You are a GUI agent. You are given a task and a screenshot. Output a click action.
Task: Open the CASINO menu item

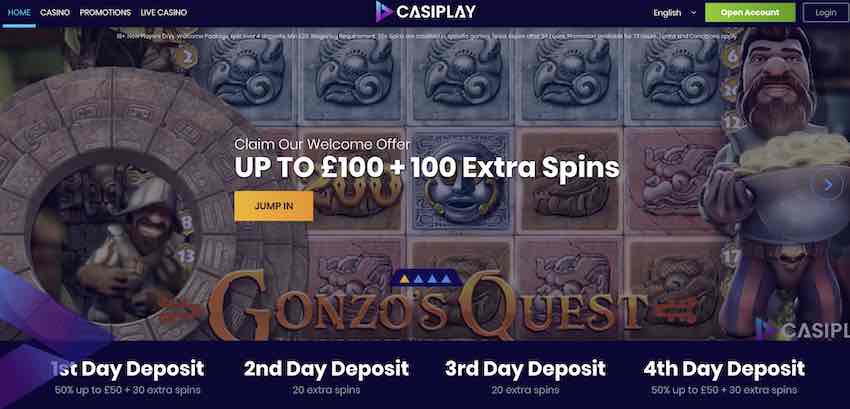[55, 12]
